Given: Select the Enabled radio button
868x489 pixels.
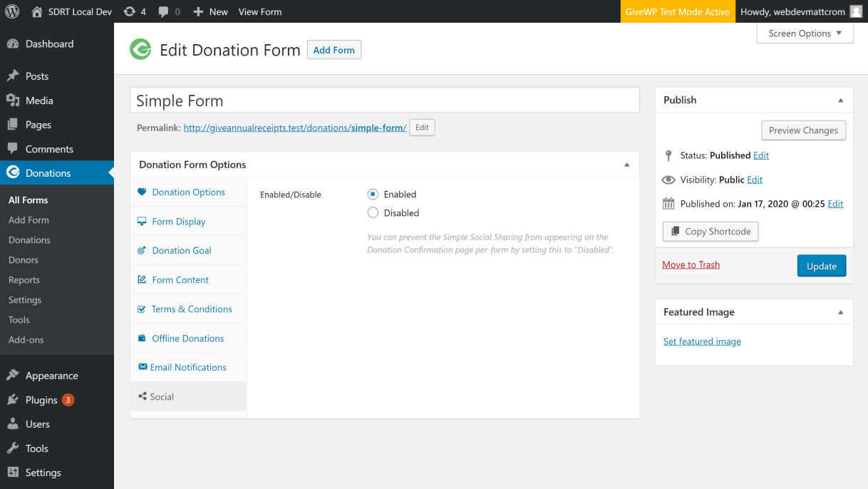Looking at the screenshot, I should coord(373,194).
